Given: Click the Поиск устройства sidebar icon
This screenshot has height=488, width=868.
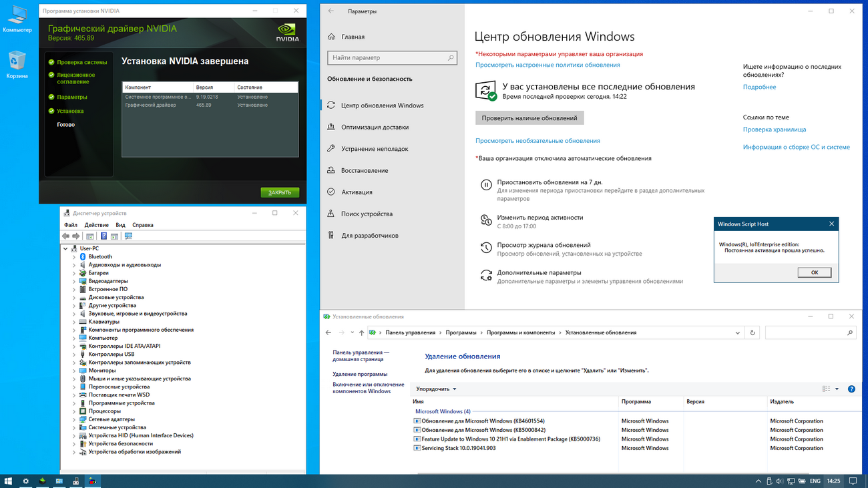Looking at the screenshot, I should tap(331, 214).
